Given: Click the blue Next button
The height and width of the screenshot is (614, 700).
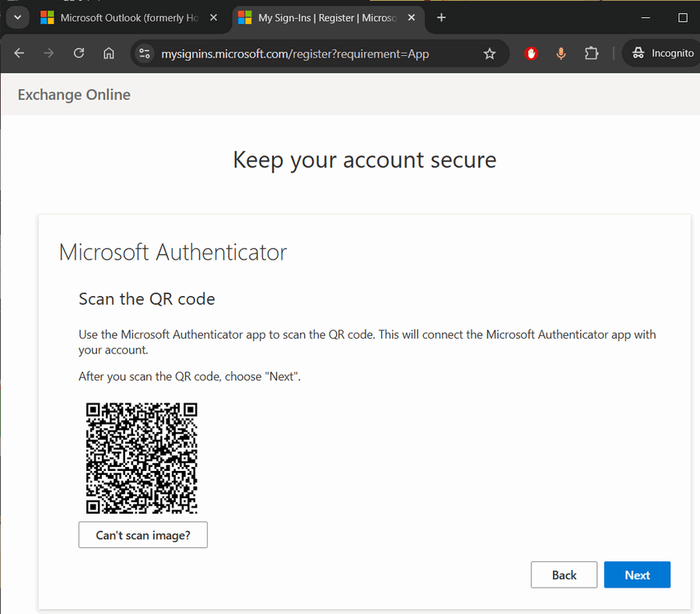Looking at the screenshot, I should point(637,575).
